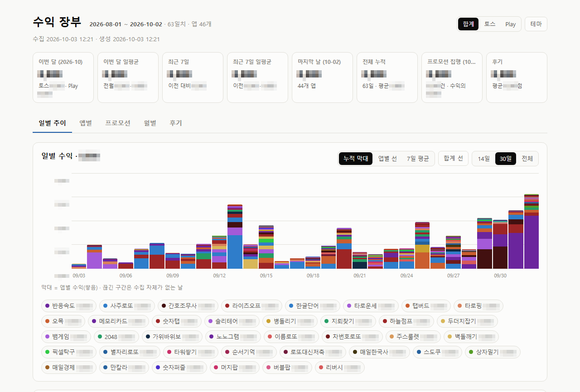This screenshot has height=392, width=580.
Task: Click the 숫자탭 legend chip
Action: [x=177, y=321]
